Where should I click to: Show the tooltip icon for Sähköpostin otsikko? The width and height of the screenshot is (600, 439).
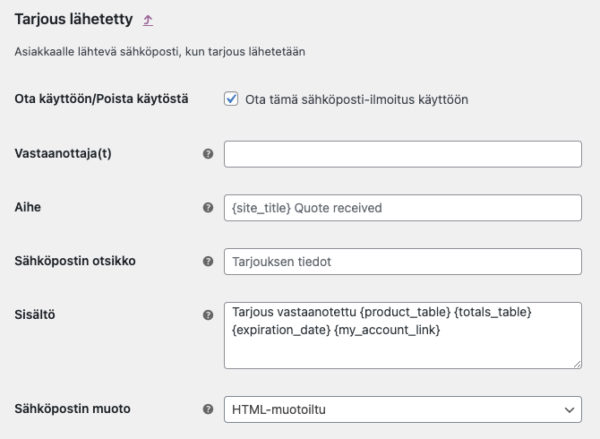(x=208, y=261)
